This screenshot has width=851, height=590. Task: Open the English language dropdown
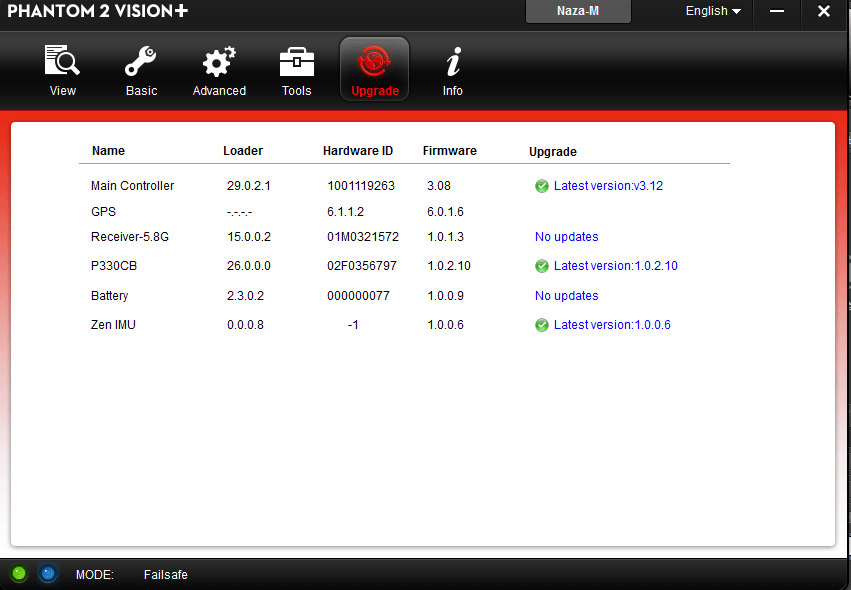[713, 11]
